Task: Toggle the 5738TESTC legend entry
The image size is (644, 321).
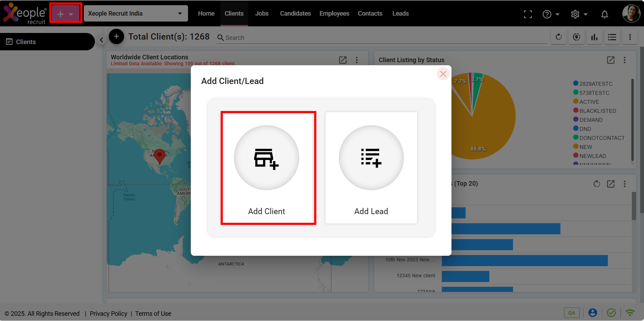Action: coord(591,93)
